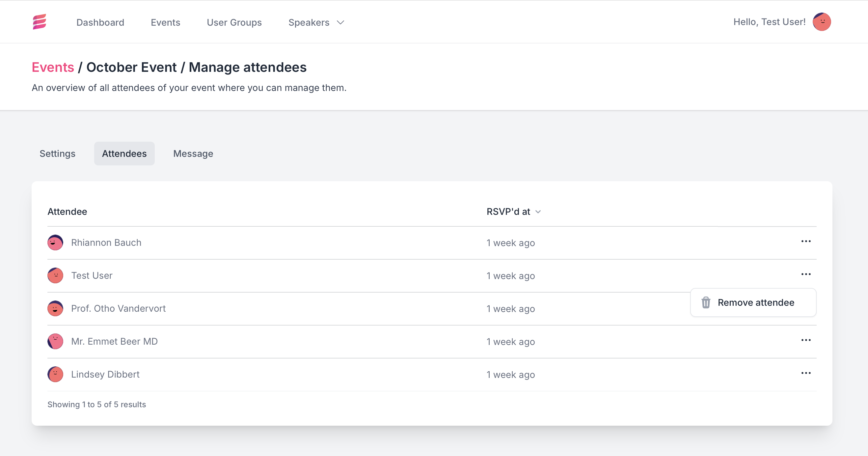Open actions menu for Test User row
Screen dimensions: 868x456
pyautogui.click(x=806, y=274)
